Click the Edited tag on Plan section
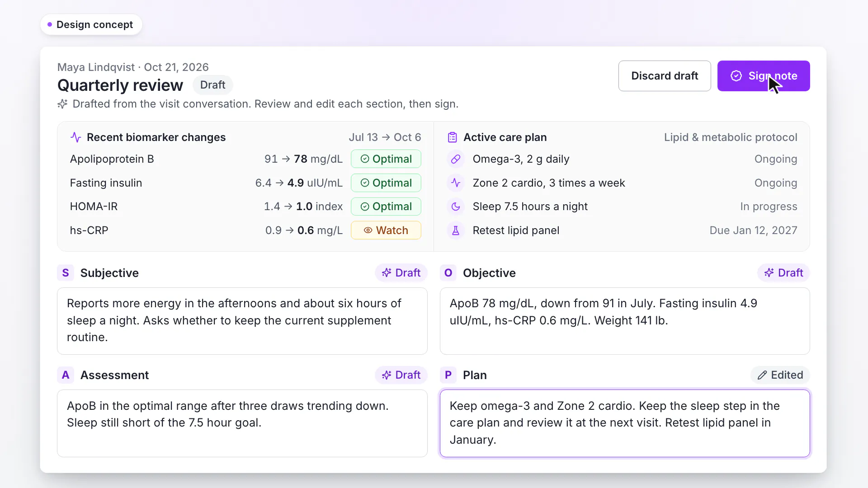The width and height of the screenshot is (868, 488). tap(780, 375)
